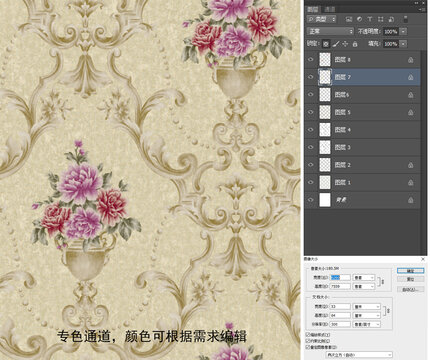Click lock image pixels brush icon
The height and width of the screenshot is (360, 430).
point(336,44)
